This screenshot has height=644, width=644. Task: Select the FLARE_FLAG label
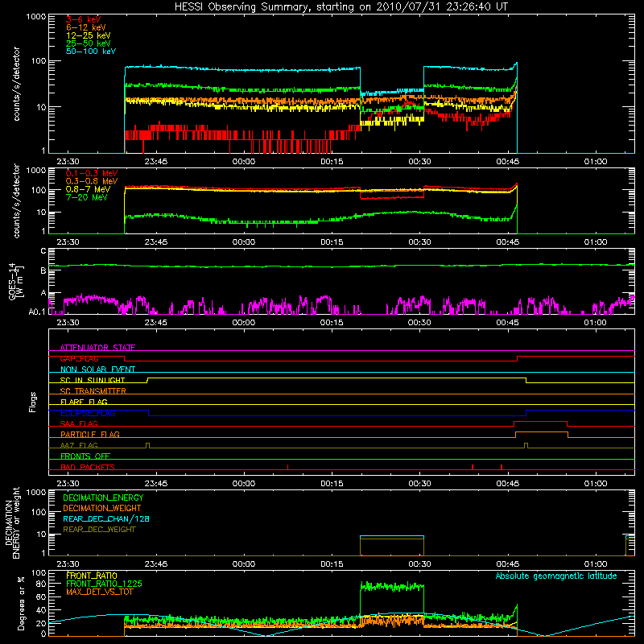[x=84, y=402]
